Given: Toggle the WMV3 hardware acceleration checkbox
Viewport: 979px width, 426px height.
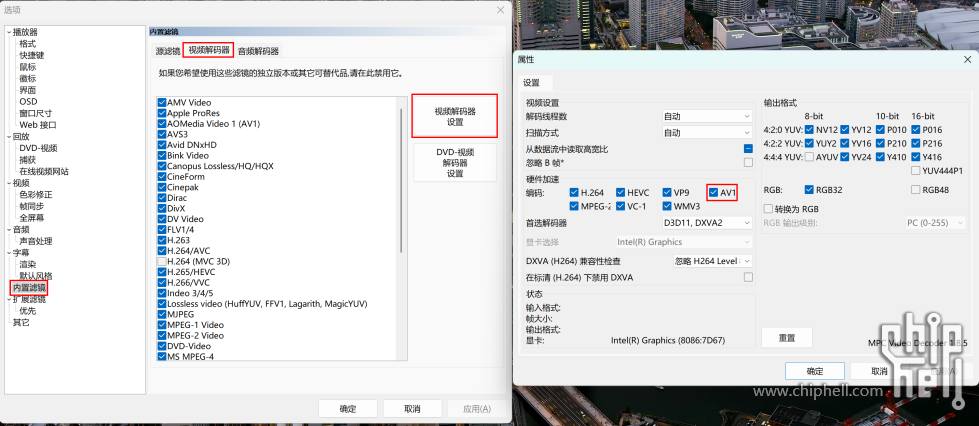Looking at the screenshot, I should (x=667, y=206).
